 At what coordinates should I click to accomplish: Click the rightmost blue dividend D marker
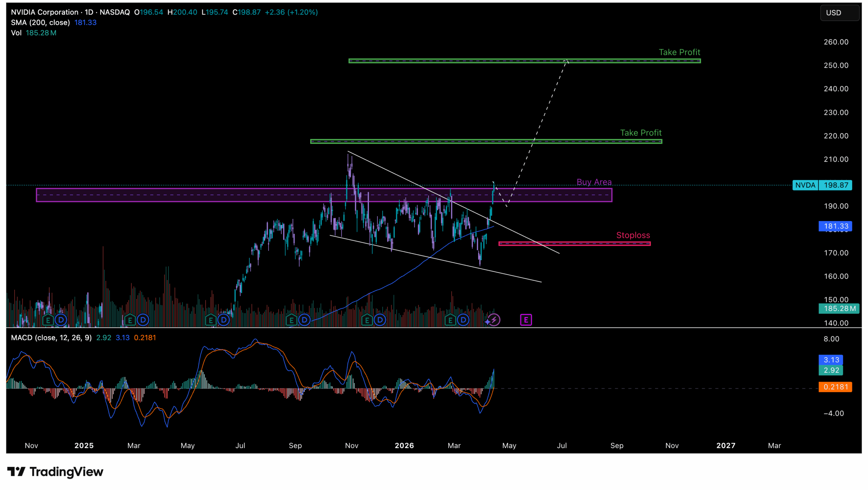pos(463,320)
